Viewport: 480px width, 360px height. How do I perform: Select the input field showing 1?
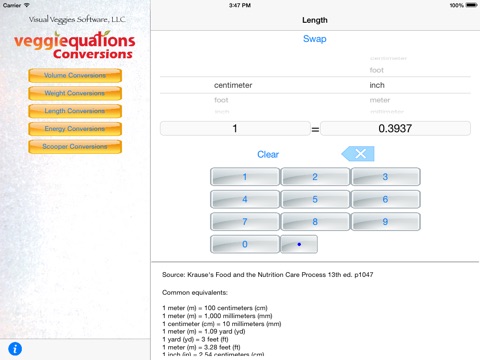point(235,128)
